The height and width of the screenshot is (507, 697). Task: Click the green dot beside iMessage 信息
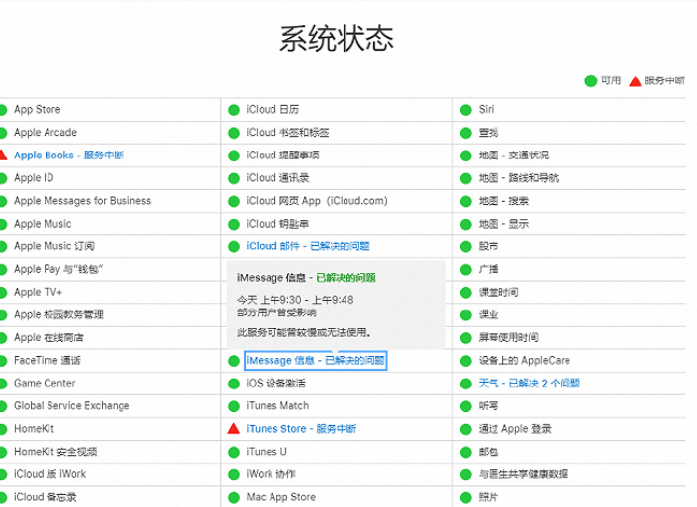pos(234,361)
